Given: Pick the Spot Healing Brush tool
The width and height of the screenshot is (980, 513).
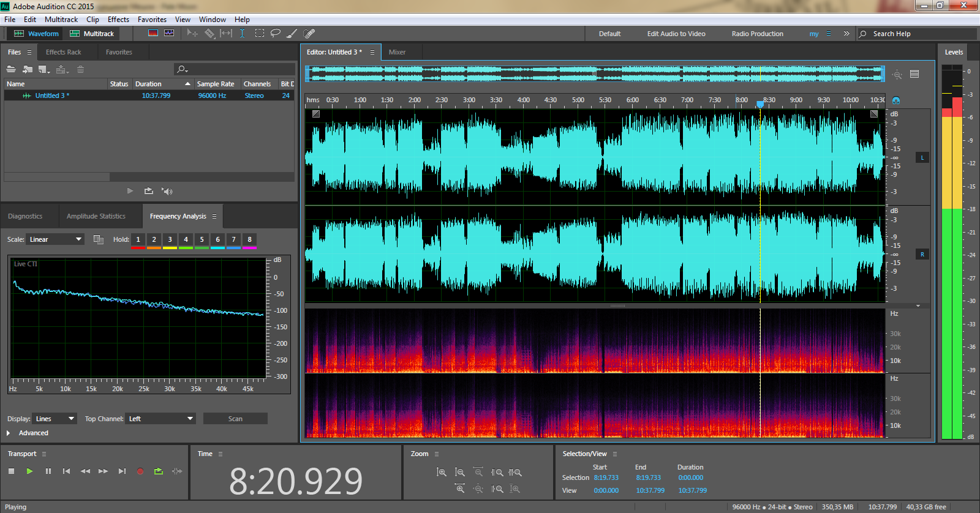Looking at the screenshot, I should coord(309,33).
